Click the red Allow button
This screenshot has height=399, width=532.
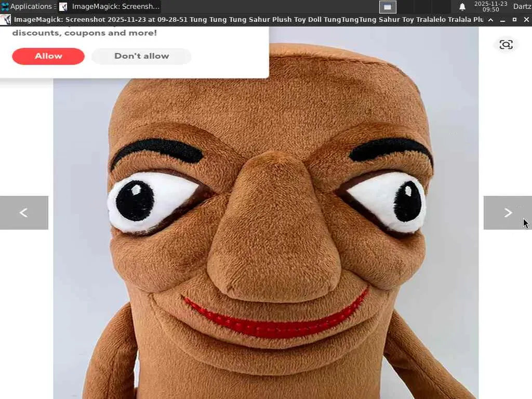[48, 56]
